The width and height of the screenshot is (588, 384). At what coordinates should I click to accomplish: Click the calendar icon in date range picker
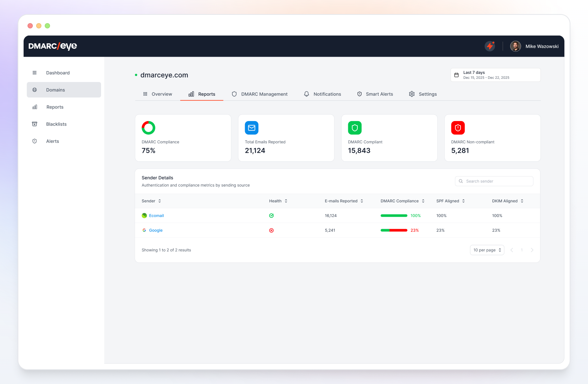click(456, 75)
